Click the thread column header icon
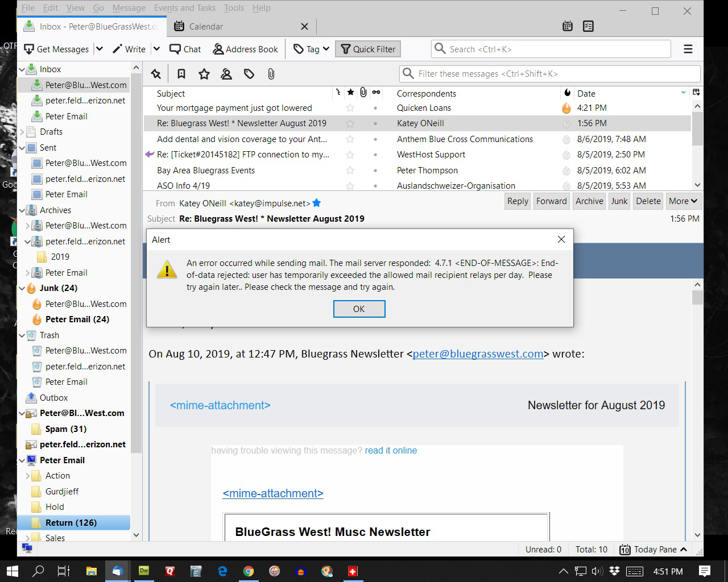The height and width of the screenshot is (582, 728). [x=338, y=93]
